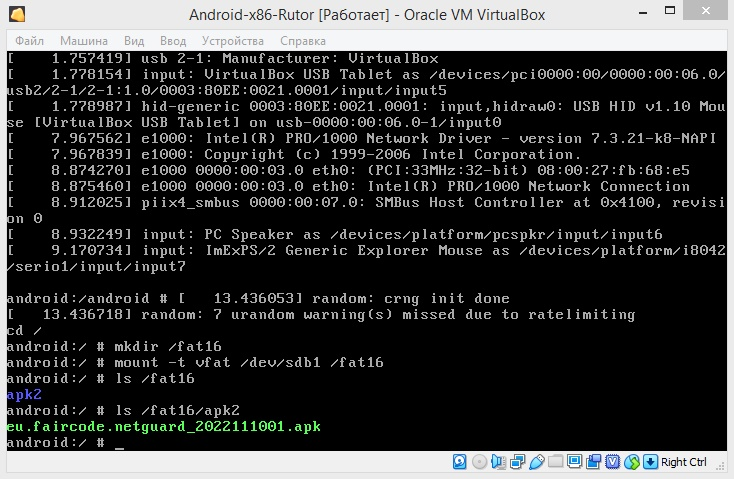Open the optical drive indicator in status bar
This screenshot has width=734, height=479.
pos(478,462)
